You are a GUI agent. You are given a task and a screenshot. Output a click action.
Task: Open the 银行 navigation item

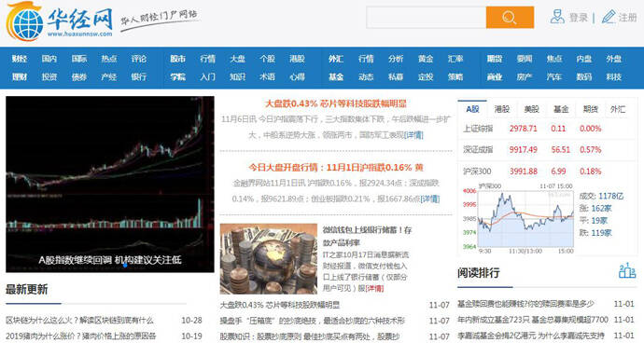point(139,76)
